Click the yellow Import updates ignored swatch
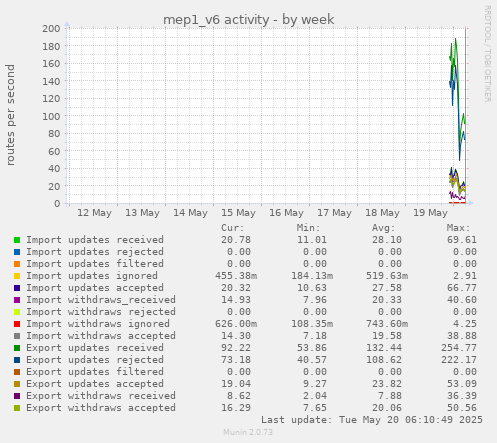The height and width of the screenshot is (443, 497). (x=17, y=276)
